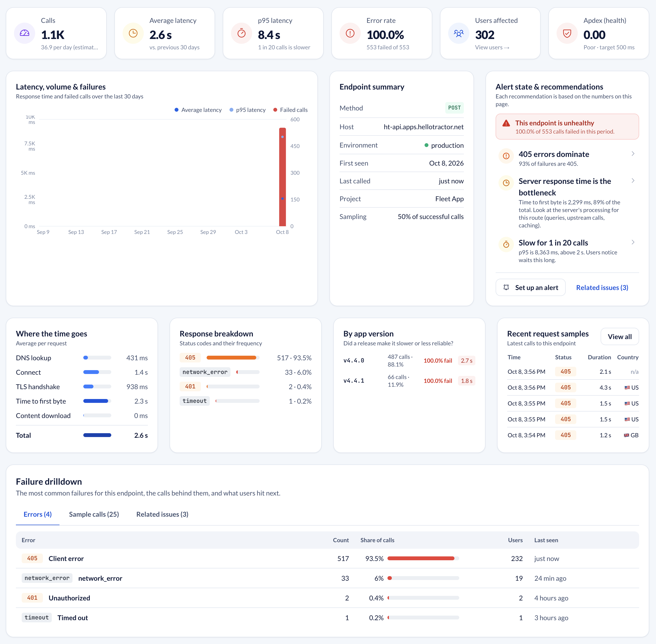Open the Sample calls (25) tab
The height and width of the screenshot is (644, 656).
click(94, 514)
